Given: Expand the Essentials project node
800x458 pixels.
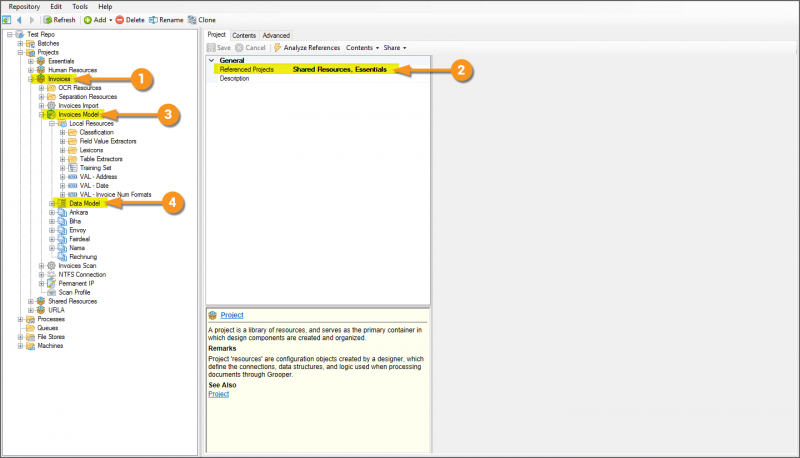Looking at the screenshot, I should [x=31, y=61].
